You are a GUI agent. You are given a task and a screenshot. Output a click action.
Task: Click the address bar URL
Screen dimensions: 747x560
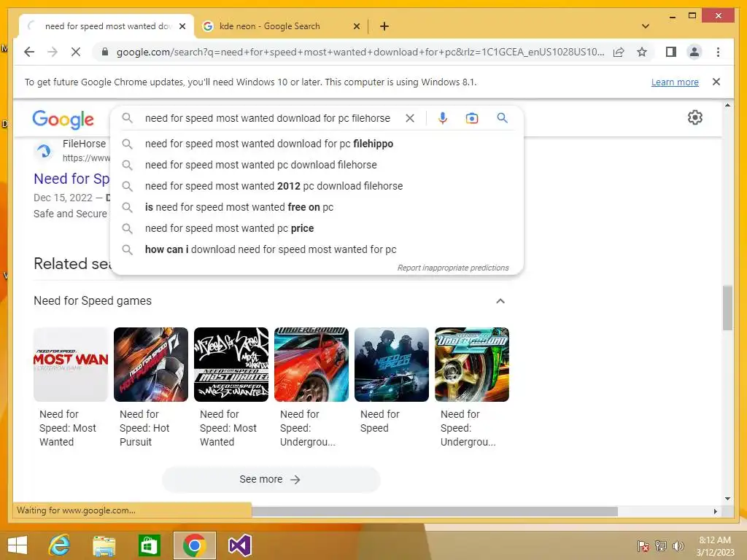point(360,52)
